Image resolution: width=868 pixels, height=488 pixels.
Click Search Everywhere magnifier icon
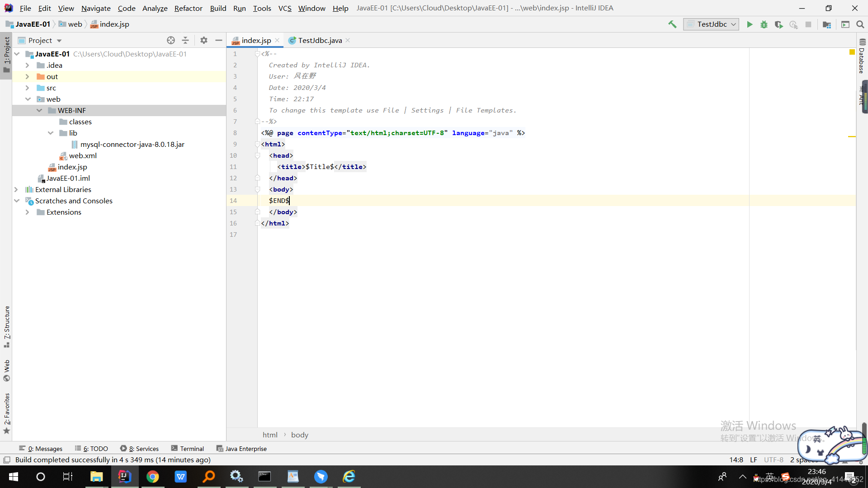pyautogui.click(x=860, y=24)
